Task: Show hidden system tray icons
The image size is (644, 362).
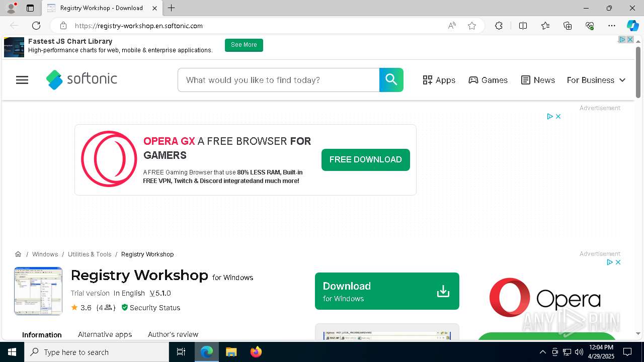Action: point(542,352)
